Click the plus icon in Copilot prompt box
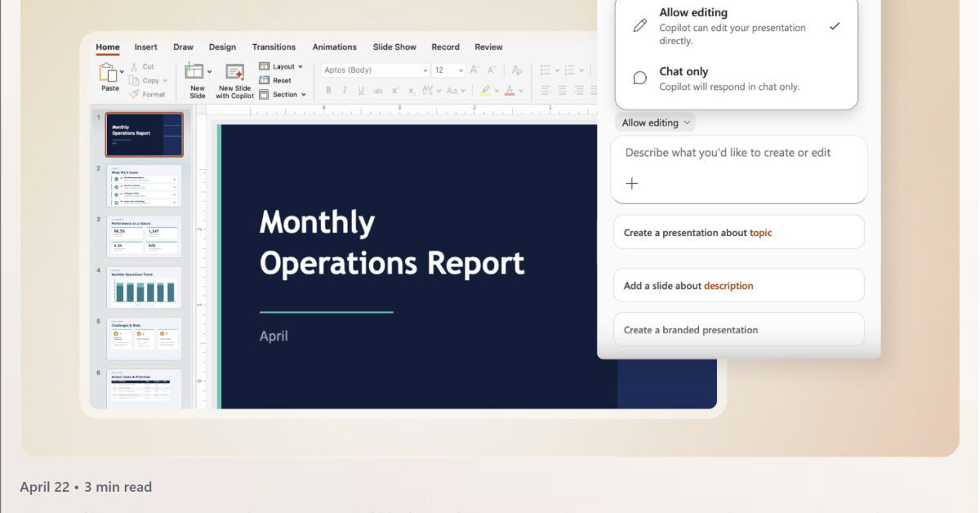This screenshot has width=980, height=513. 631,184
